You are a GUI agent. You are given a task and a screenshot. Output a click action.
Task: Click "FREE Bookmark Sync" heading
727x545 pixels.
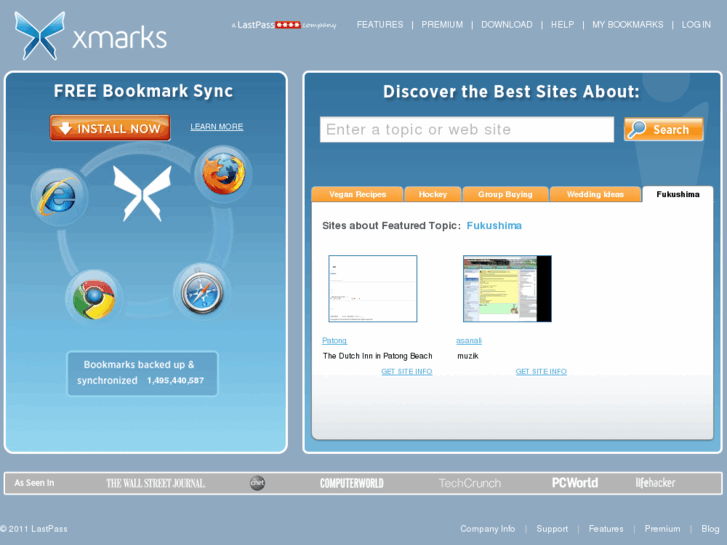pyautogui.click(x=143, y=91)
